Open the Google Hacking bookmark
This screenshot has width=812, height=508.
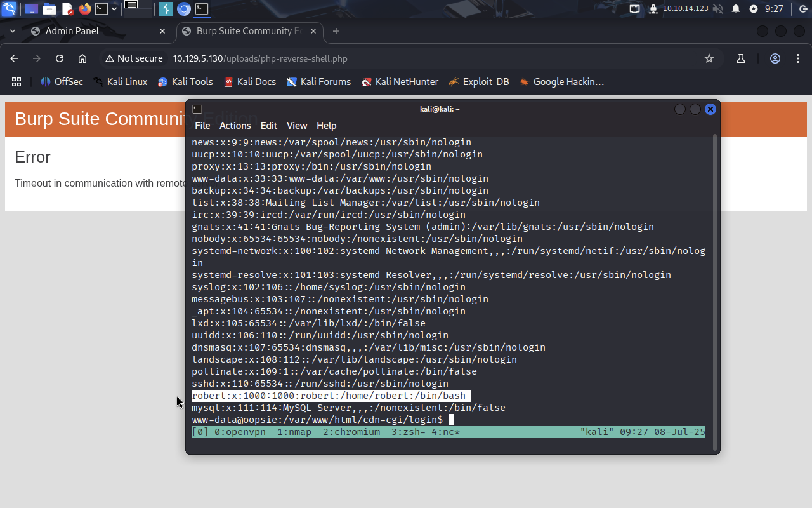click(x=562, y=82)
